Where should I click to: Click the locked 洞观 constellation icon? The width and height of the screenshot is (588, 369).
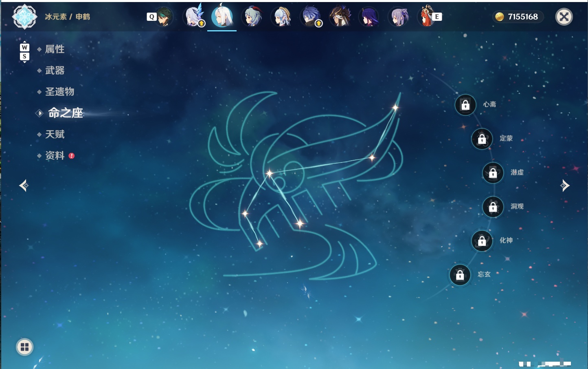click(493, 207)
